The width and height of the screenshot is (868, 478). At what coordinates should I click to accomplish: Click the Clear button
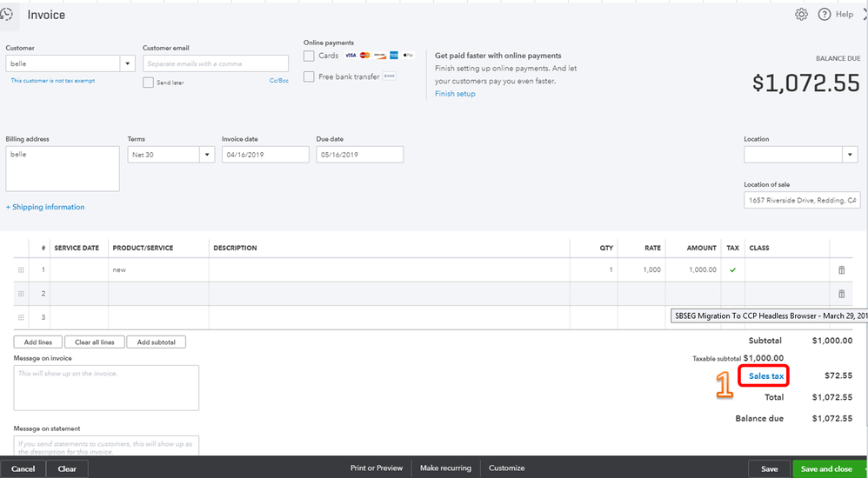[x=67, y=468]
